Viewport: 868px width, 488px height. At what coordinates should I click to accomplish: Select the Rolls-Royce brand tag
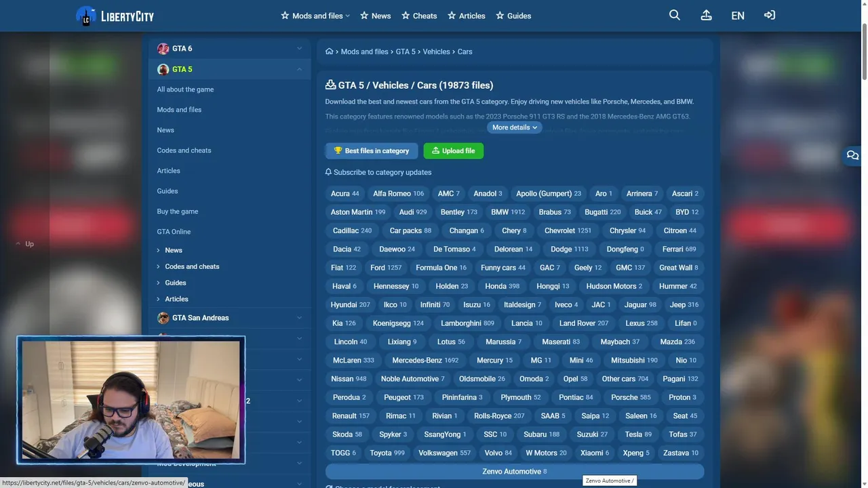[x=499, y=416]
